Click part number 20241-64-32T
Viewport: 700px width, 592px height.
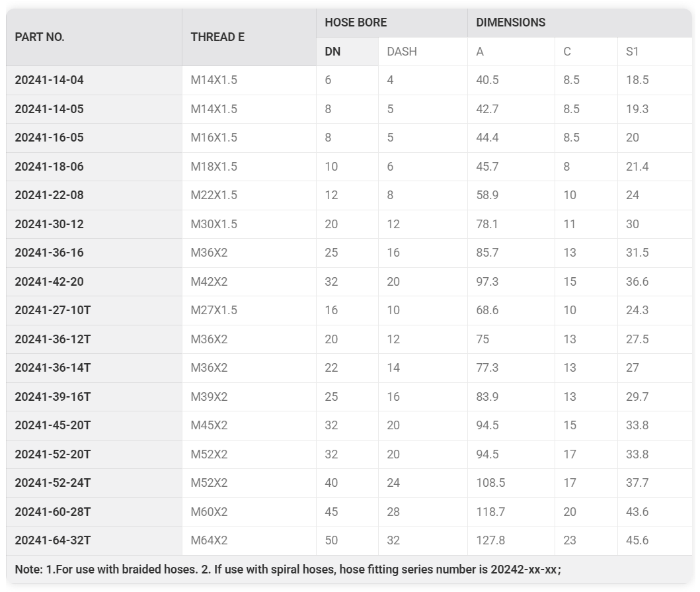[53, 540]
